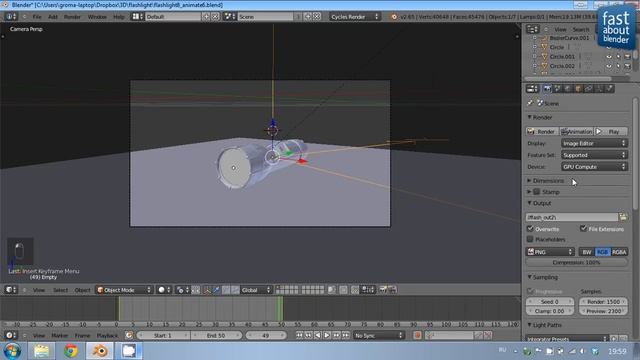The image size is (640, 360).
Task: Toggle viewport visibility eye for Circle.002
Action: click(x=609, y=66)
